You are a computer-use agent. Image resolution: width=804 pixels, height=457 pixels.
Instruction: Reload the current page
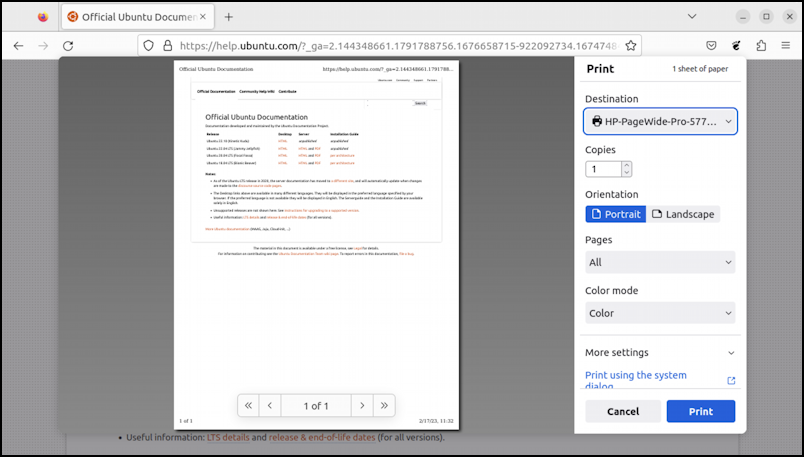click(68, 46)
